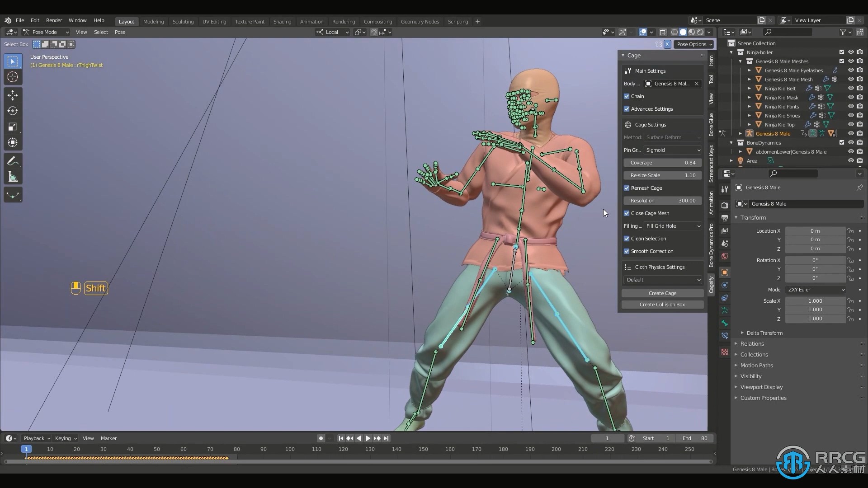This screenshot has height=488, width=868.
Task: Select the Move tool in toolbar
Action: (x=13, y=95)
